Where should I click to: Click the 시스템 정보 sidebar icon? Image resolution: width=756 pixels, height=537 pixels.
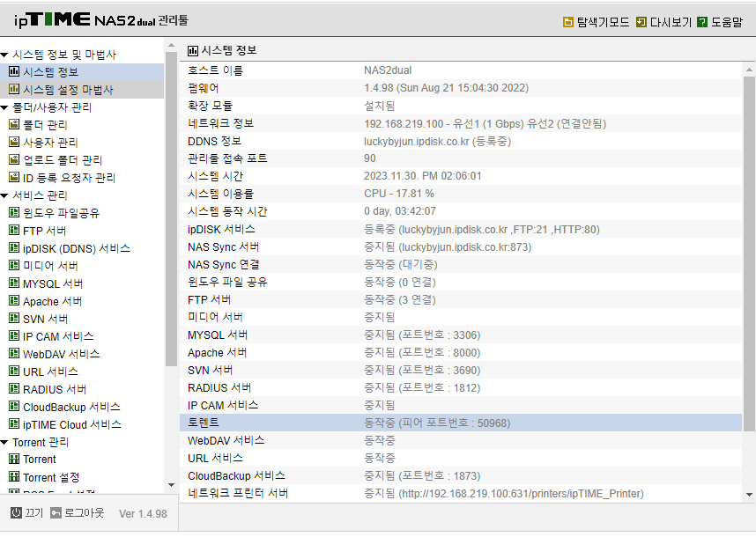[x=14, y=72]
